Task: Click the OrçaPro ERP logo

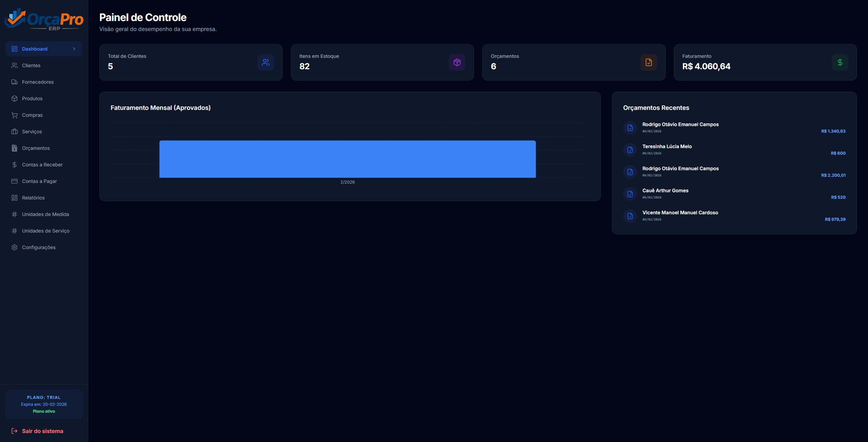Action: (44, 20)
